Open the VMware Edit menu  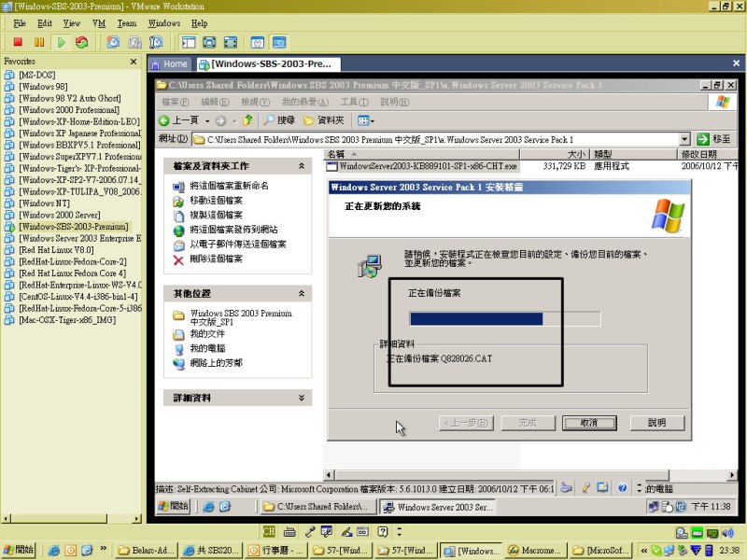(x=45, y=23)
